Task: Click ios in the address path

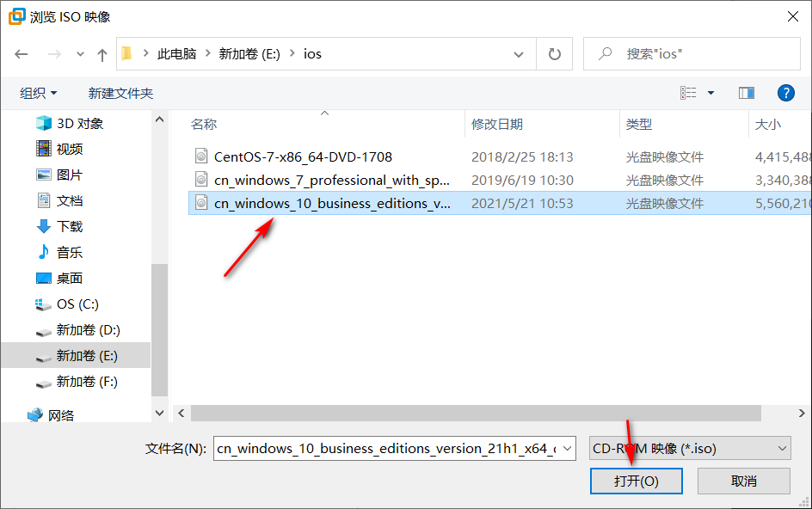Action: (x=312, y=54)
